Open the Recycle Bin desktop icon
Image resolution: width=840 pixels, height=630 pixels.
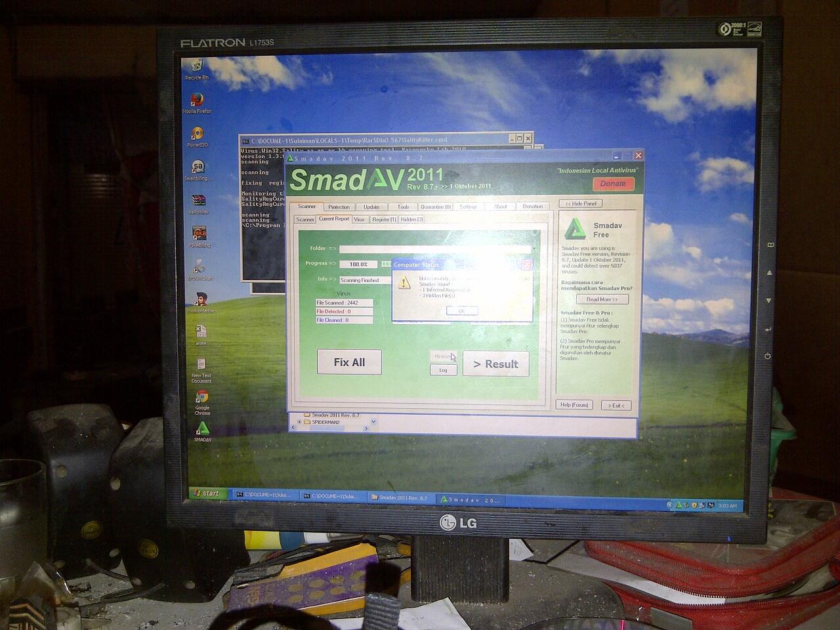(196, 68)
